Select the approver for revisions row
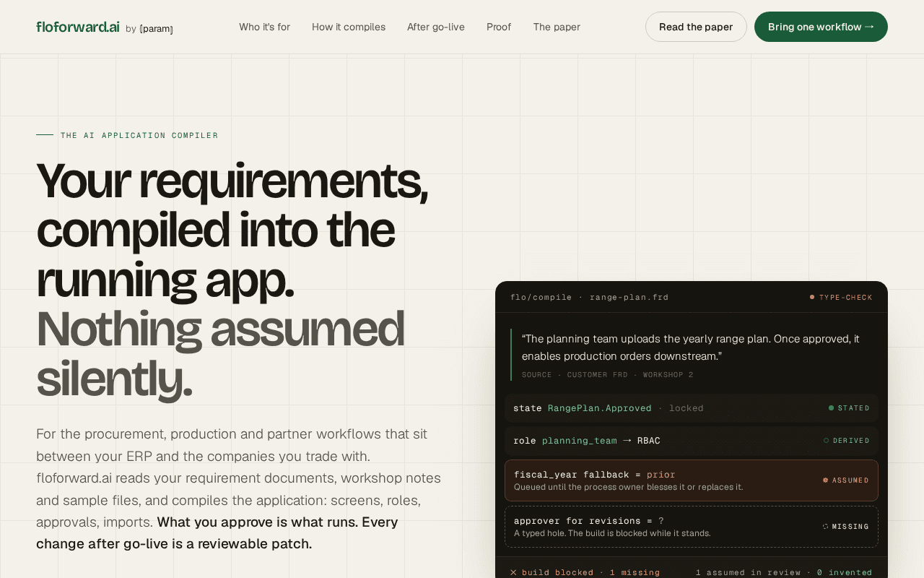924x578 pixels. 692,527
